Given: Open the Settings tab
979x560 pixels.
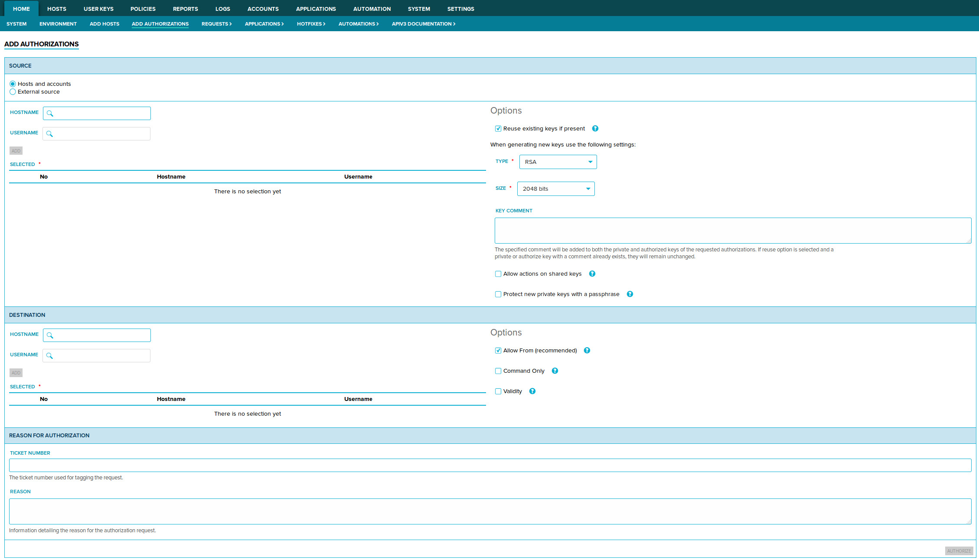Looking at the screenshot, I should point(461,9).
